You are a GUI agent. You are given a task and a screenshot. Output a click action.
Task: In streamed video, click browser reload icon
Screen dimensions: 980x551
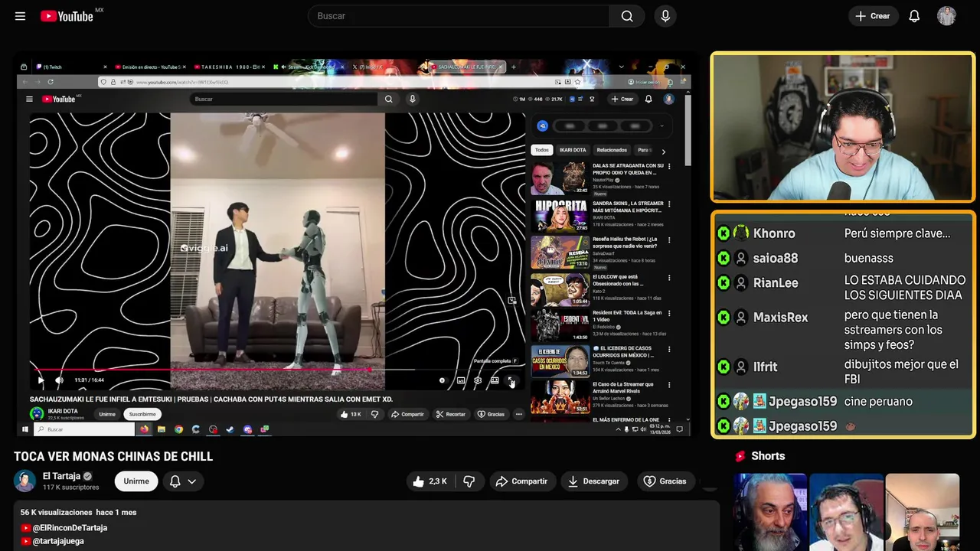pyautogui.click(x=51, y=82)
